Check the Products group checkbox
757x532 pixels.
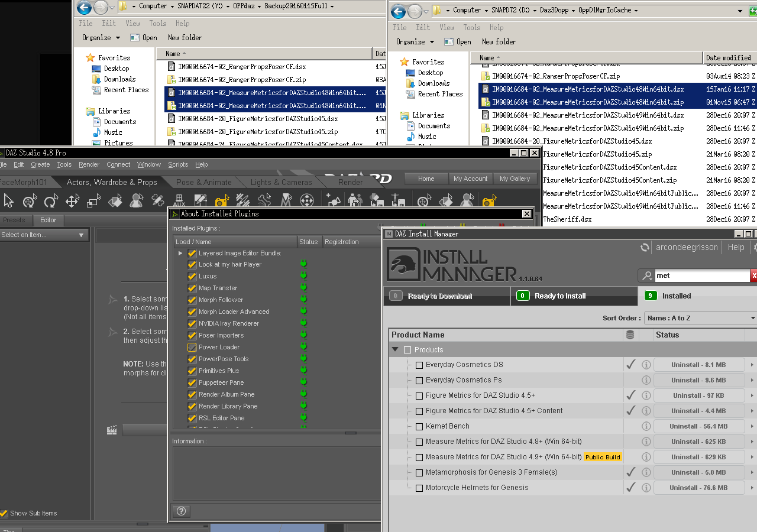coord(407,350)
